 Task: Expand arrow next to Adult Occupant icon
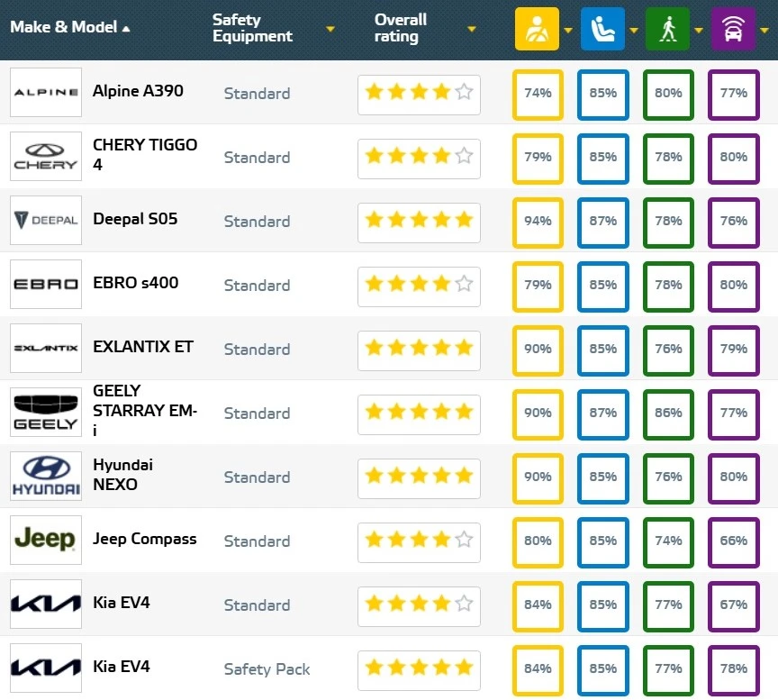pos(567,30)
